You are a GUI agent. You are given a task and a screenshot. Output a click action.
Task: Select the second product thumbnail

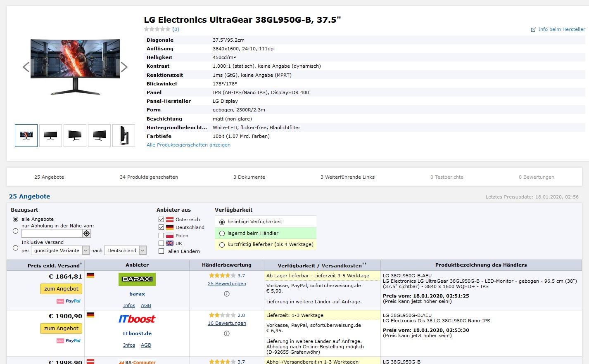click(50, 135)
